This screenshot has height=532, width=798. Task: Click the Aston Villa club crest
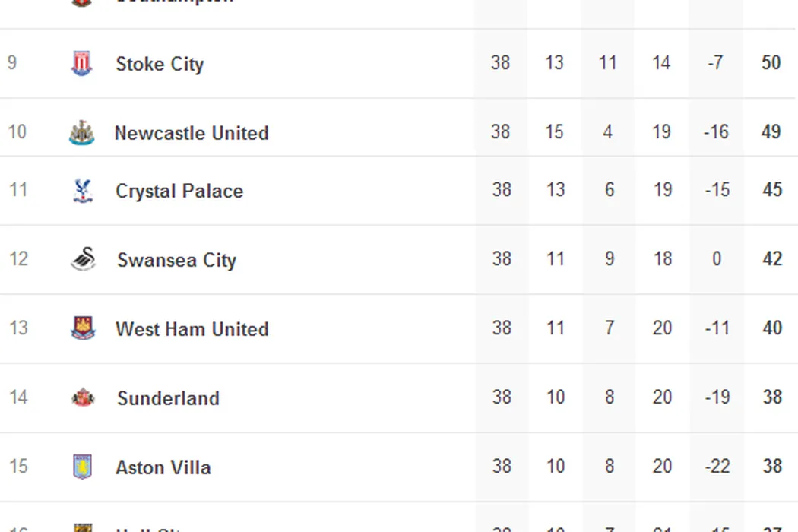[x=81, y=467]
